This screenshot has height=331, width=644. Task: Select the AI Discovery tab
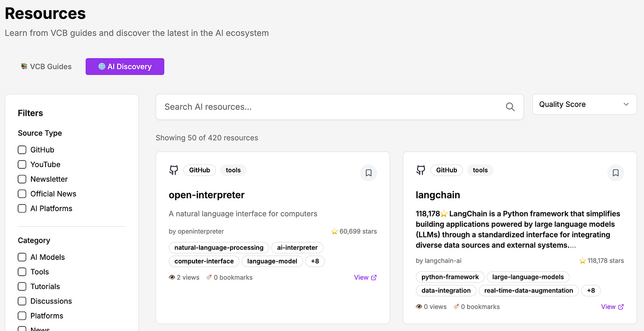pyautogui.click(x=125, y=67)
